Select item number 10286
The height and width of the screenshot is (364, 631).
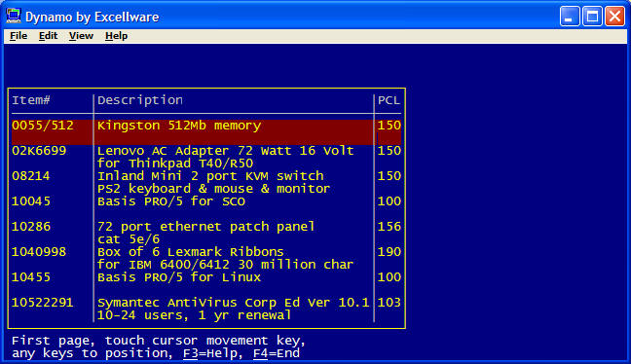coord(31,227)
